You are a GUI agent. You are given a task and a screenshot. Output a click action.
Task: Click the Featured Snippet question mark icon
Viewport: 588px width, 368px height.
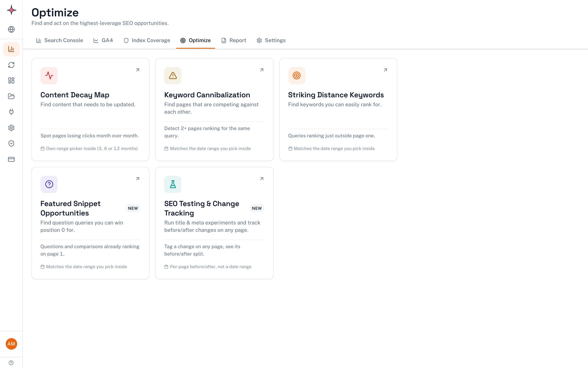point(49,184)
